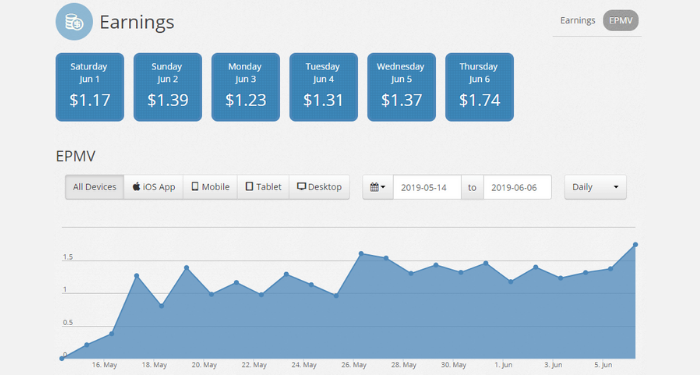Select All Devices filter

(95, 187)
